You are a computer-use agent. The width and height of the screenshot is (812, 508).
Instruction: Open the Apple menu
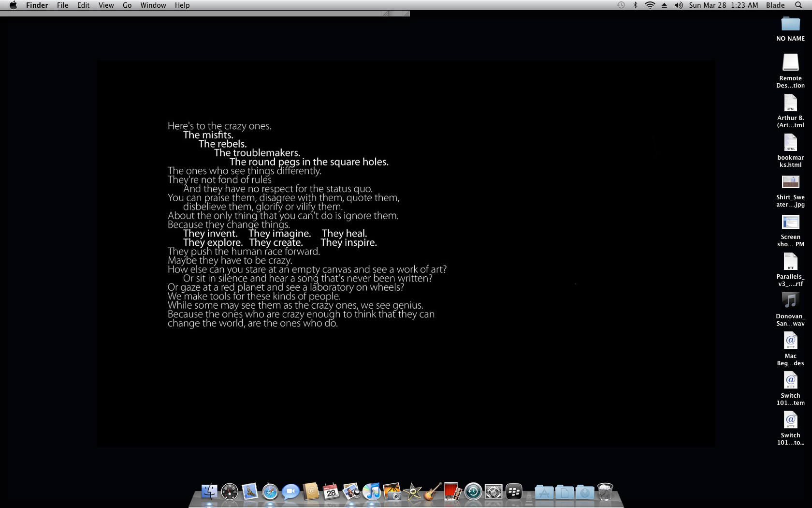pos(13,5)
